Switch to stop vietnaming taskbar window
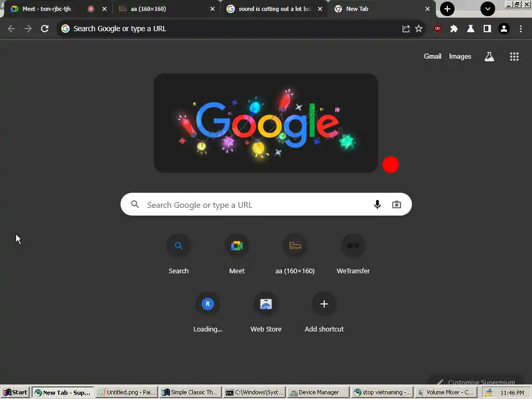Screen dimensions: 532x399 (x=382, y=393)
